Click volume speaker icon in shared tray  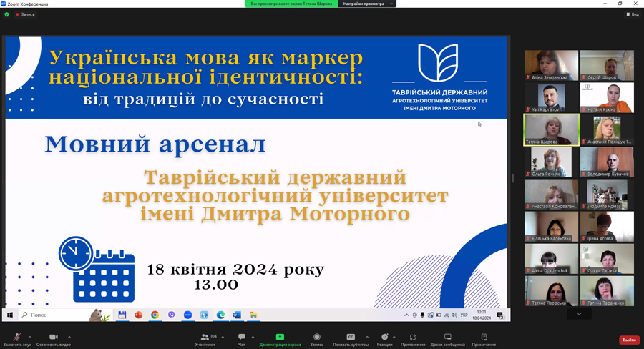coord(454,315)
